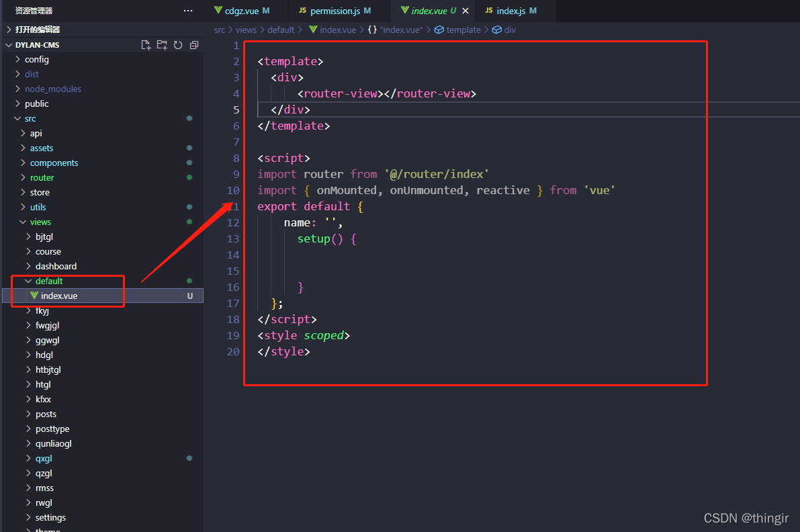Click views in the breadcrumb path
The height and width of the screenshot is (532, 800).
point(246,30)
